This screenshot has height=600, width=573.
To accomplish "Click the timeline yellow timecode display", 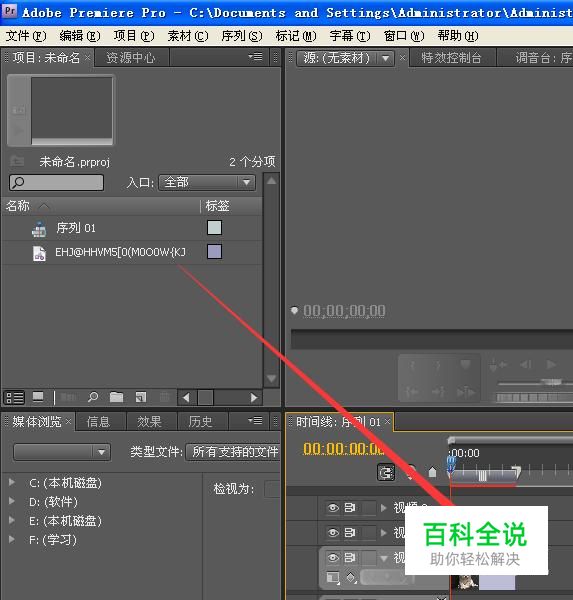I will tap(343, 448).
